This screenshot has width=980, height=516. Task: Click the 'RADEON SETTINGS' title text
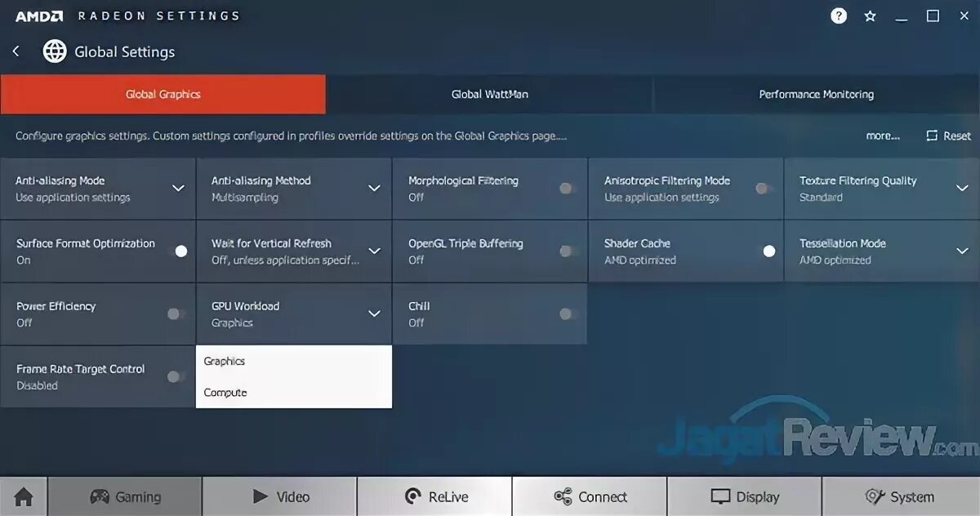(159, 16)
